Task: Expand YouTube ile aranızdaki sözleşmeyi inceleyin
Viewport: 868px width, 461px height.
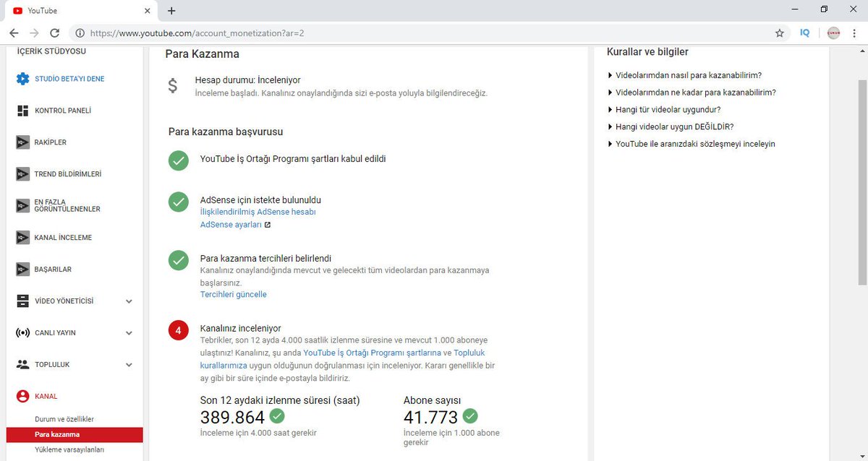Action: (x=691, y=144)
